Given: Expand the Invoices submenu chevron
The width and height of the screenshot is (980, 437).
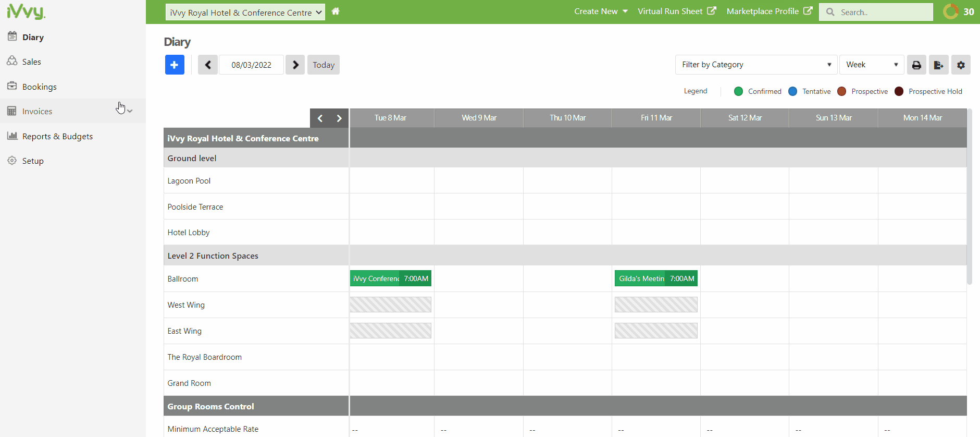Looking at the screenshot, I should (130, 111).
